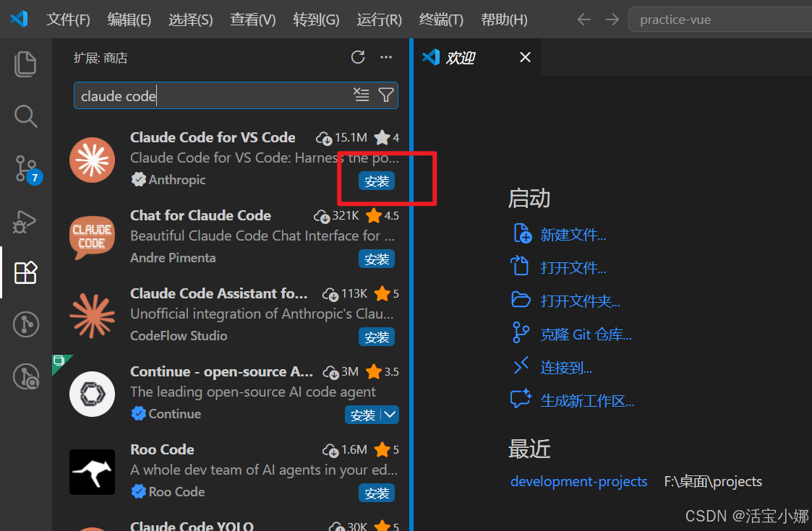
Task: Open the Explorer view in activity bar
Action: coord(25,64)
